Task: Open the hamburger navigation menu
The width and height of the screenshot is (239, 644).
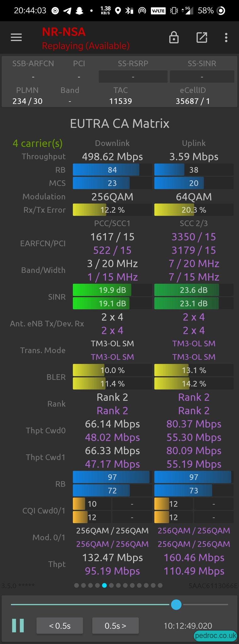Action: click(16, 37)
